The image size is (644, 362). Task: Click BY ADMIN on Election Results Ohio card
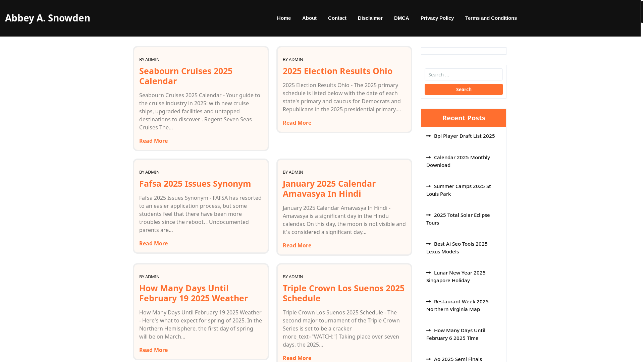[293, 59]
